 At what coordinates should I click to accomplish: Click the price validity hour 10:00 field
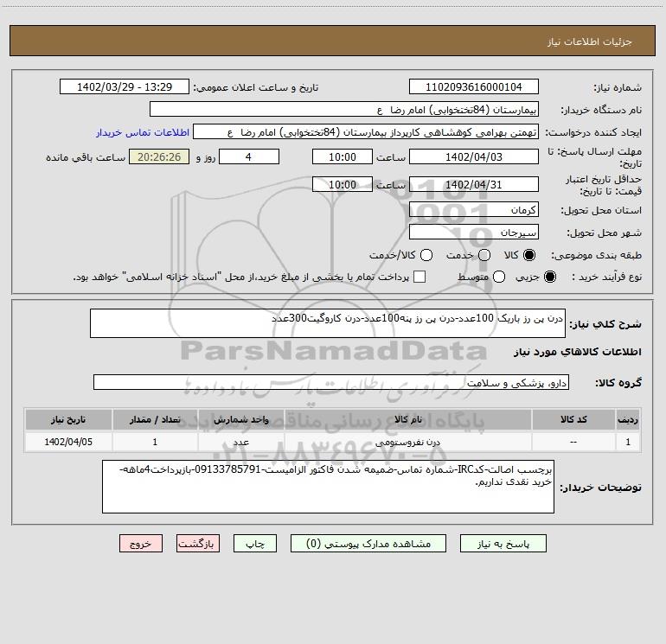(x=343, y=184)
